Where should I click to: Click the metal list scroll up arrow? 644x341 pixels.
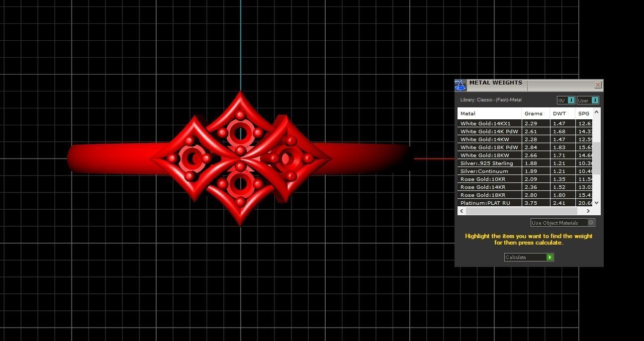coord(597,112)
